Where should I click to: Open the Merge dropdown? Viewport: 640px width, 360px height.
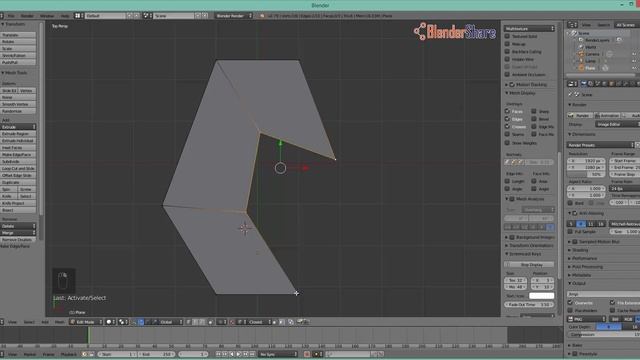click(x=18, y=233)
